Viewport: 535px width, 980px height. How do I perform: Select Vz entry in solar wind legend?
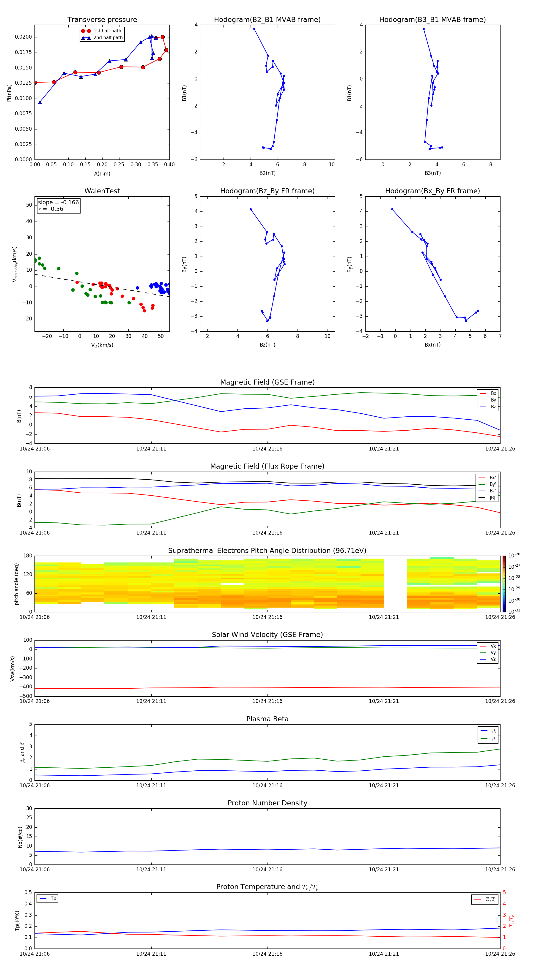pyautogui.click(x=488, y=659)
